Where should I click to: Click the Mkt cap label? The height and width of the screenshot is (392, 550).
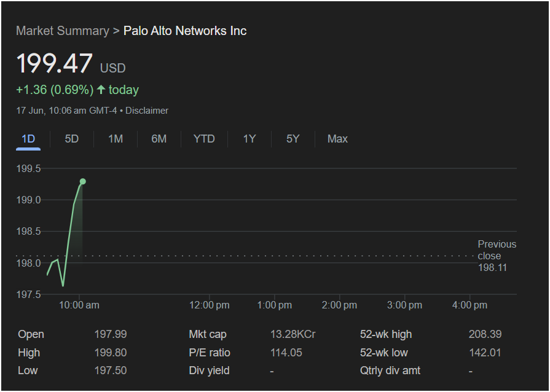click(208, 334)
